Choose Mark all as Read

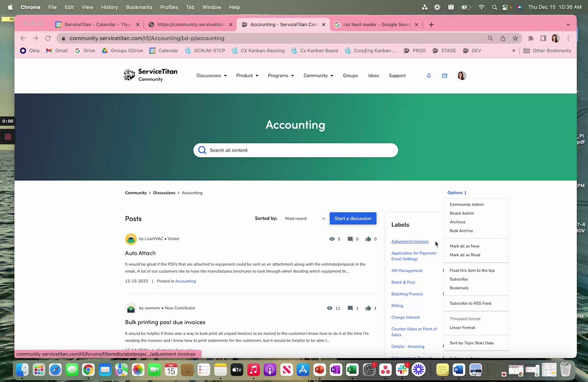pyautogui.click(x=465, y=255)
